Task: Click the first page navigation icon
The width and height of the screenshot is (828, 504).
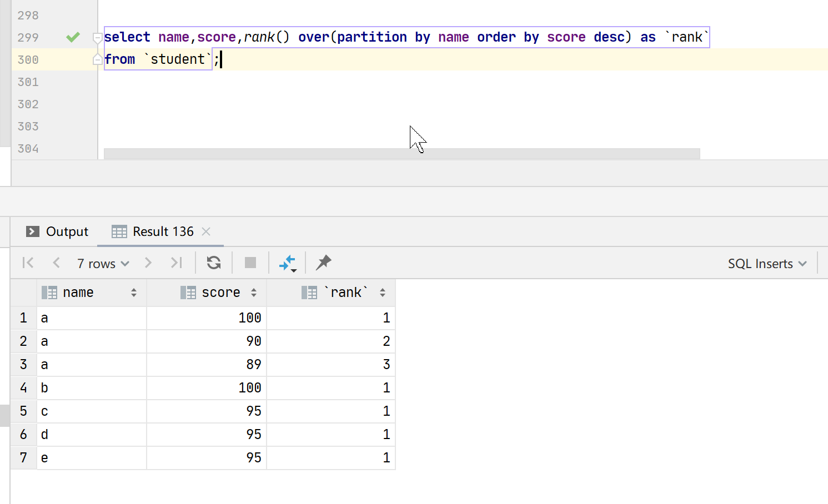Action: pos(28,263)
